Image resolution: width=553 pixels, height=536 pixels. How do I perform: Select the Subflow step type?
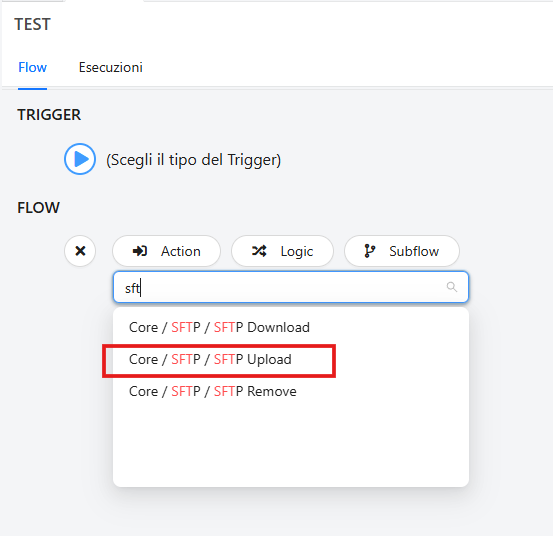click(402, 251)
